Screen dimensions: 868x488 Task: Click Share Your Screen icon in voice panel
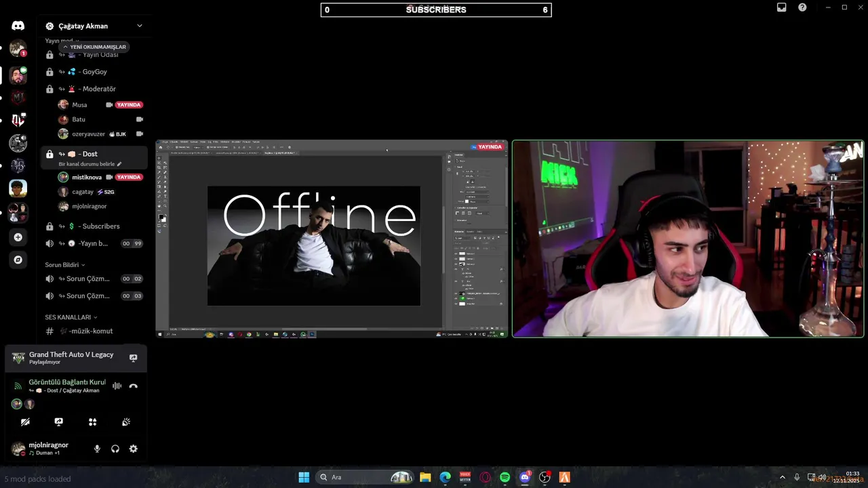[59, 422]
